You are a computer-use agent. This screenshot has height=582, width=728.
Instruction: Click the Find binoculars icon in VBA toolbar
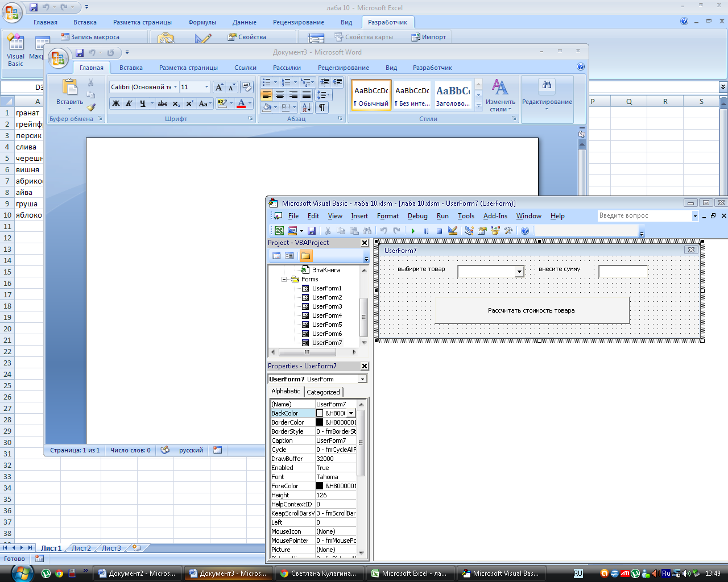coord(367,231)
